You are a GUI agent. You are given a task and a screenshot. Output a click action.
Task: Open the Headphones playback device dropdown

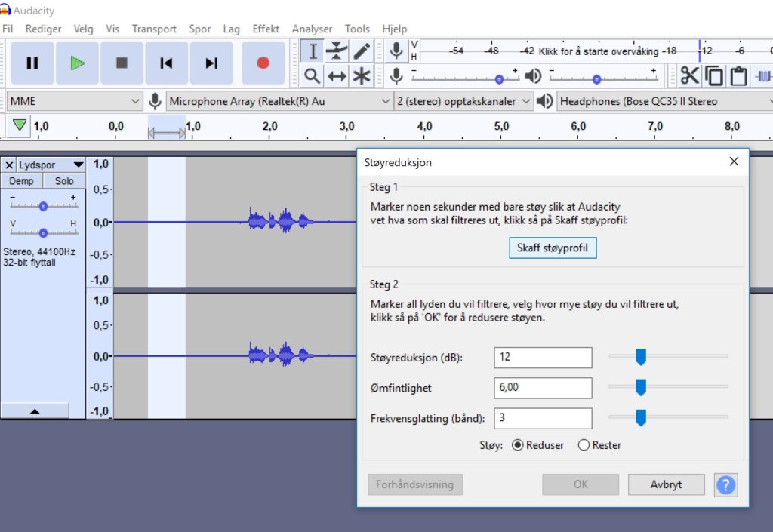coord(665,101)
